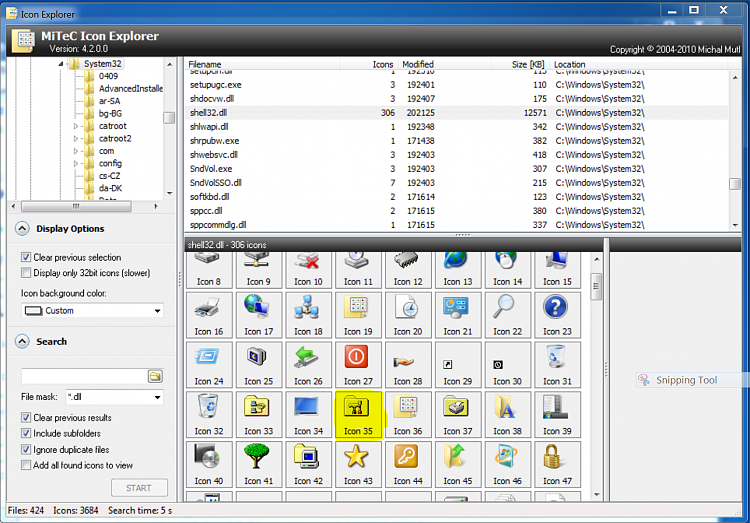Click the START search button

tap(139, 488)
